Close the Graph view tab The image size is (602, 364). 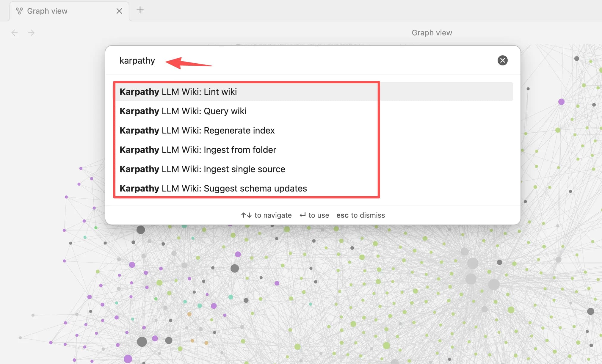pyautogui.click(x=119, y=11)
